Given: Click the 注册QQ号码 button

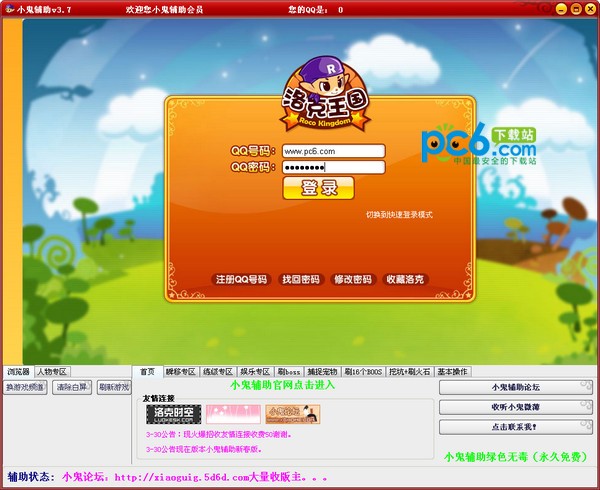Looking at the screenshot, I should point(241,279).
